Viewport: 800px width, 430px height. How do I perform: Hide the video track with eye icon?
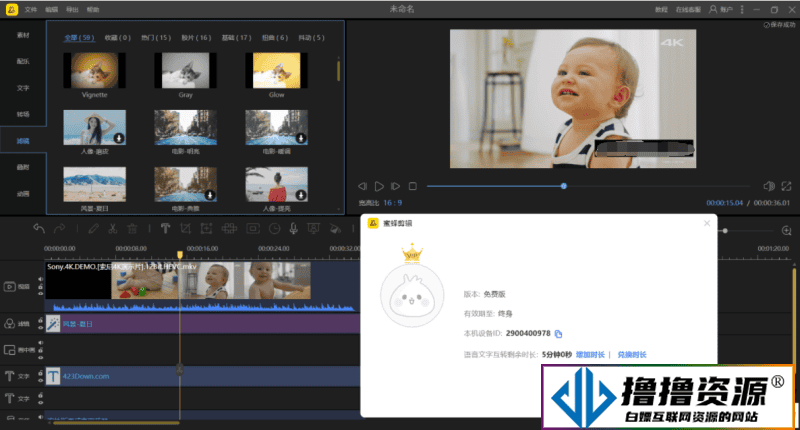[x=40, y=293]
